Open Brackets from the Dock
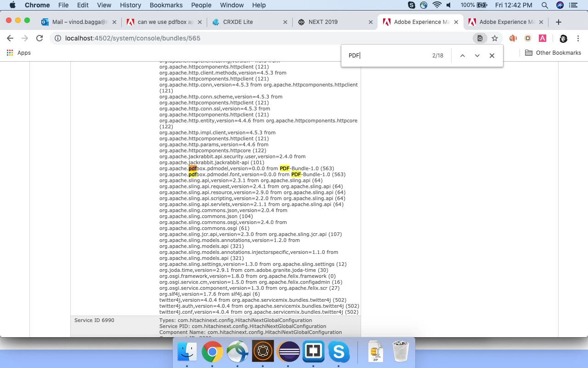The width and height of the screenshot is (588, 368). pyautogui.click(x=313, y=352)
